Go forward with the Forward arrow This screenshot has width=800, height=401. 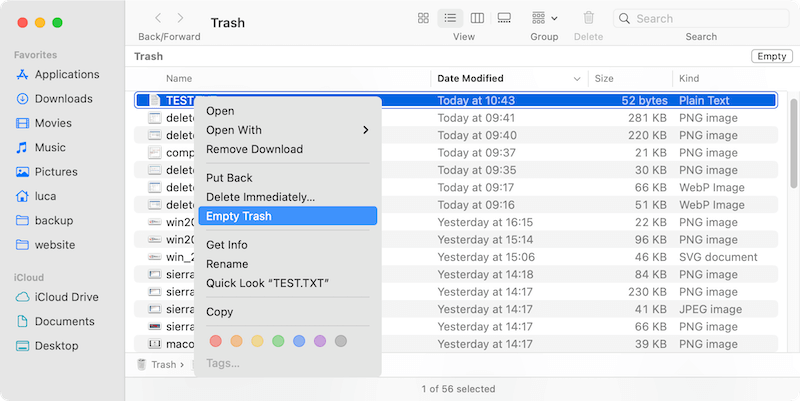(x=180, y=18)
